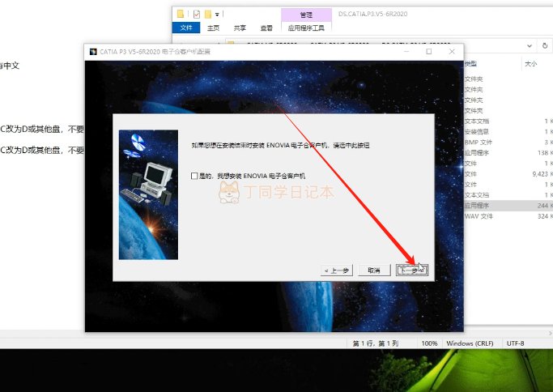The height and width of the screenshot is (392, 553).
Task: Click the CATIA installer title bar icon
Action: 93,52
